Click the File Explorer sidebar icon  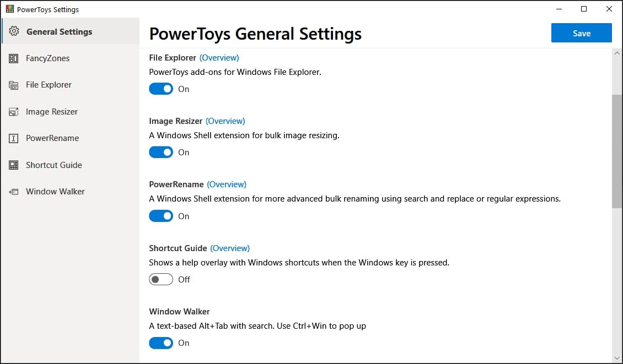click(x=14, y=85)
